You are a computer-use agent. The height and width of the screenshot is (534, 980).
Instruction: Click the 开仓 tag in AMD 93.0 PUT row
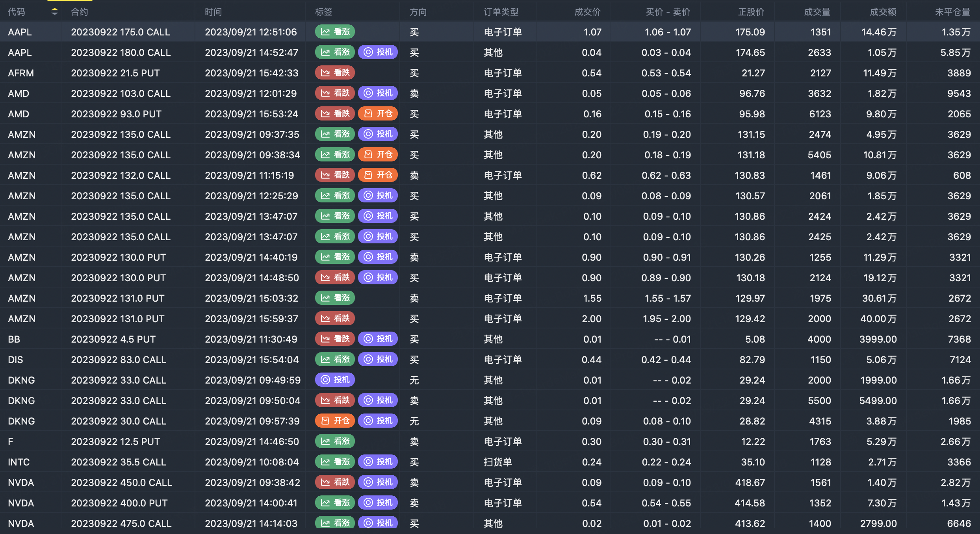click(x=378, y=114)
